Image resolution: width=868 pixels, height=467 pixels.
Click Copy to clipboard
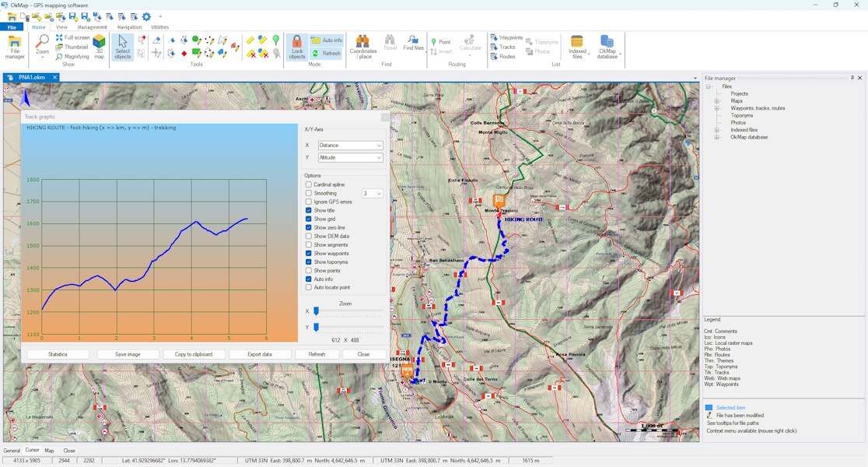(x=194, y=354)
